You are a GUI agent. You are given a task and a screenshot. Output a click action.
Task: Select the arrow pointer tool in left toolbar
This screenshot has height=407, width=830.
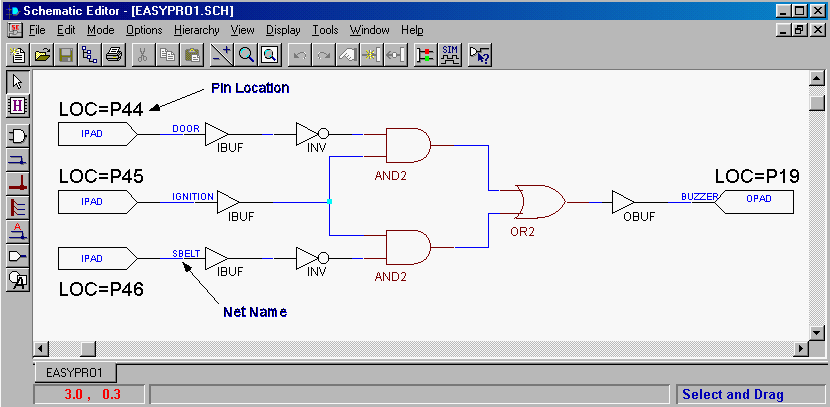click(x=18, y=81)
